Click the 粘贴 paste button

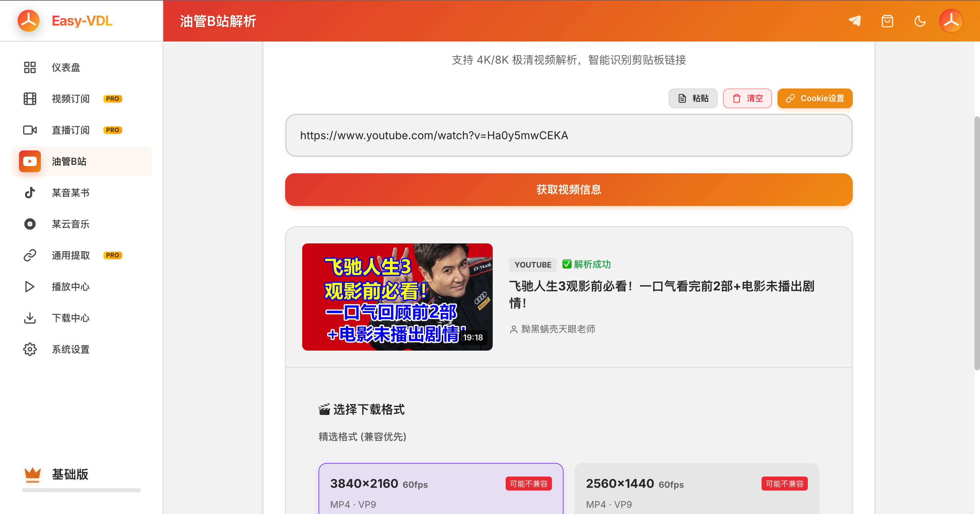tap(693, 98)
